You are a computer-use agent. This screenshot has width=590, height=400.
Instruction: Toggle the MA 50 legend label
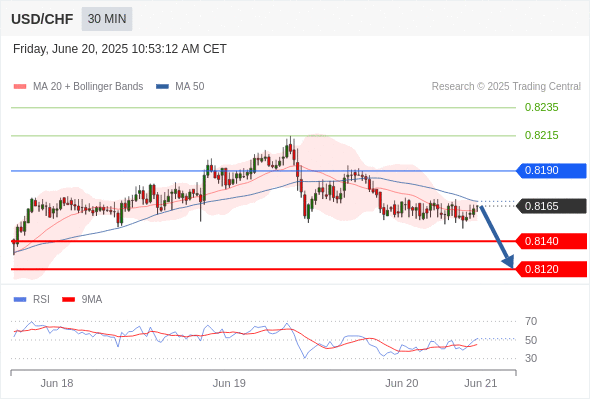[x=190, y=87]
